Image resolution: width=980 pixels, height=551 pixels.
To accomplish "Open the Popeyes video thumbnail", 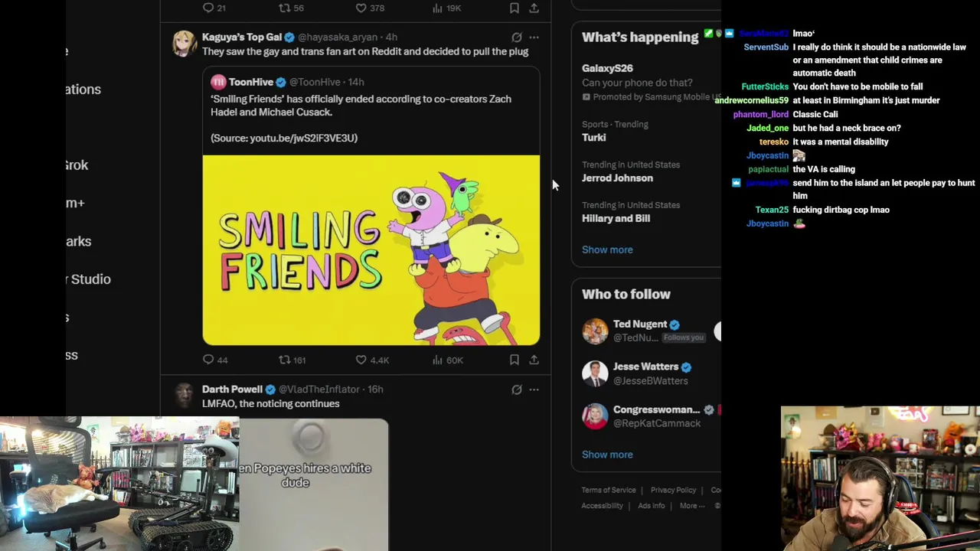I will pos(313,484).
